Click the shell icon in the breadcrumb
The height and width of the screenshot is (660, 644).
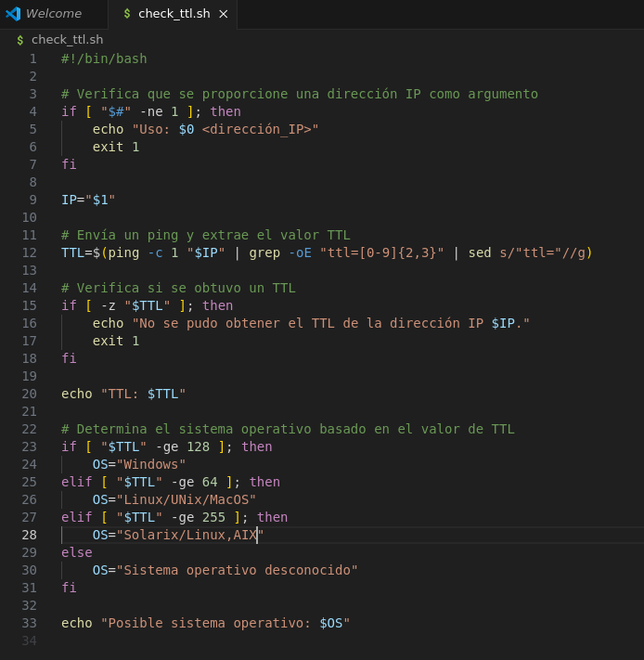coord(19,40)
